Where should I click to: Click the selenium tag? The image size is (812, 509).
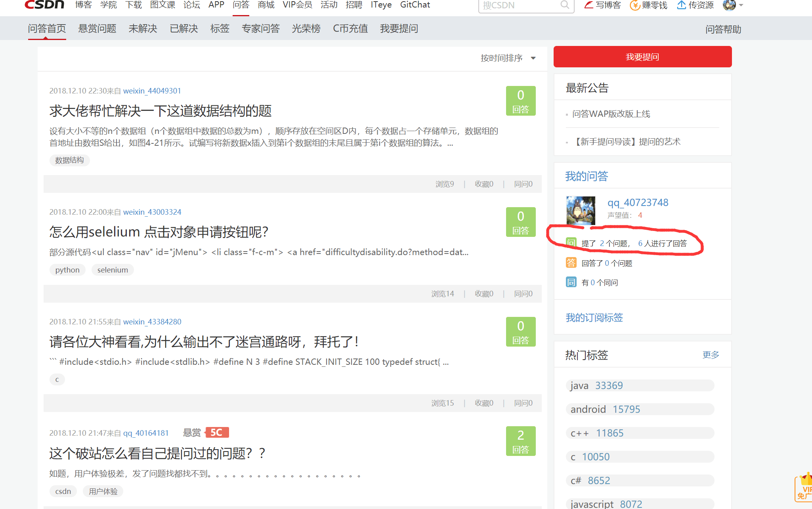(x=113, y=270)
